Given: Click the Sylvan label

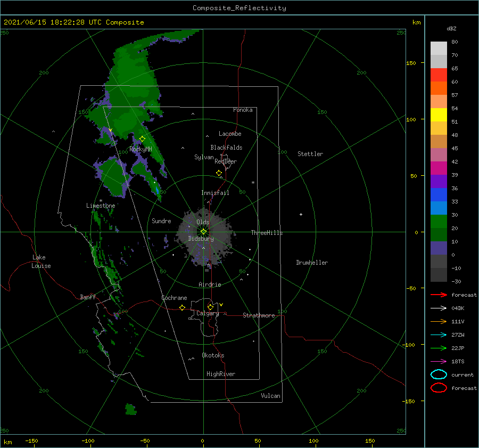Looking at the screenshot, I should (x=204, y=157).
